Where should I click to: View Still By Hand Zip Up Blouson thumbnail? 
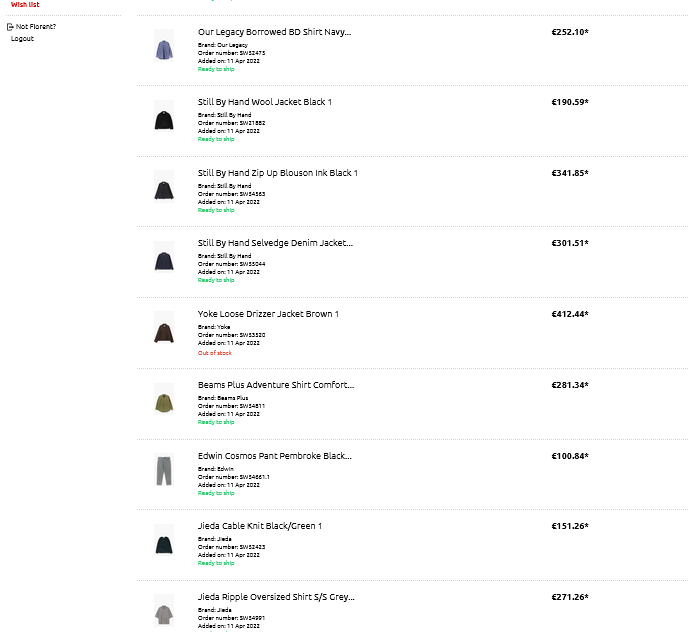164,189
